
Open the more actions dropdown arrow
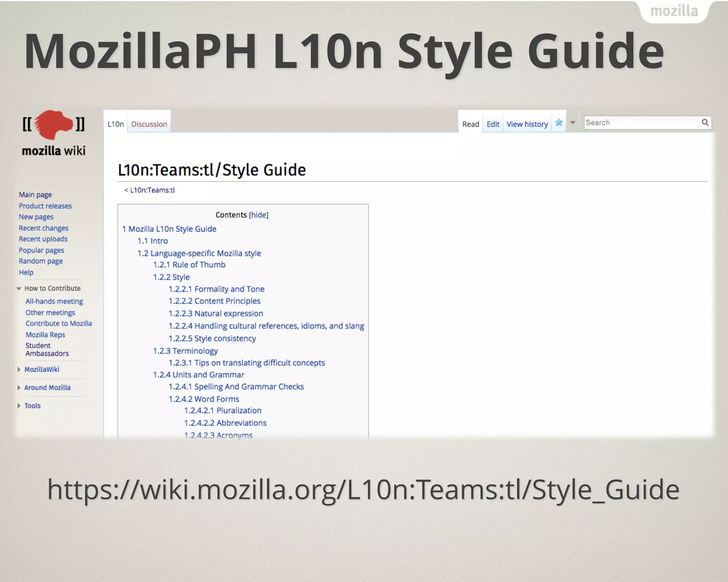(x=573, y=123)
